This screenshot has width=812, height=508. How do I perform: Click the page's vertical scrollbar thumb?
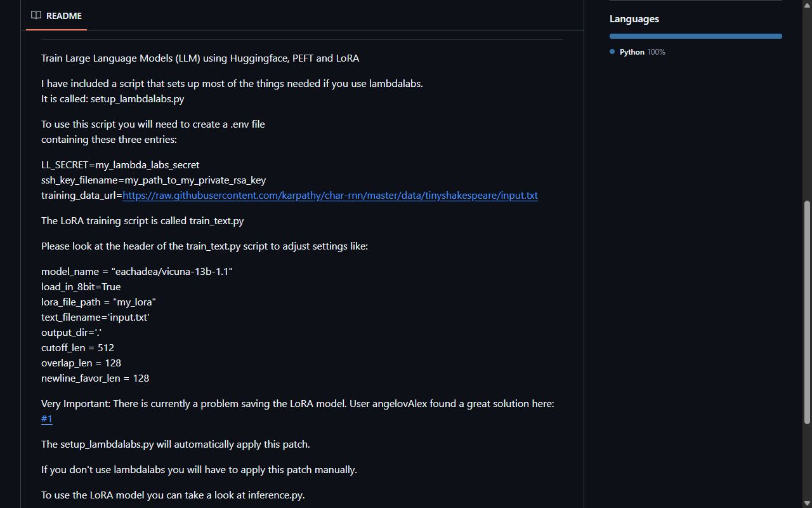(x=807, y=312)
